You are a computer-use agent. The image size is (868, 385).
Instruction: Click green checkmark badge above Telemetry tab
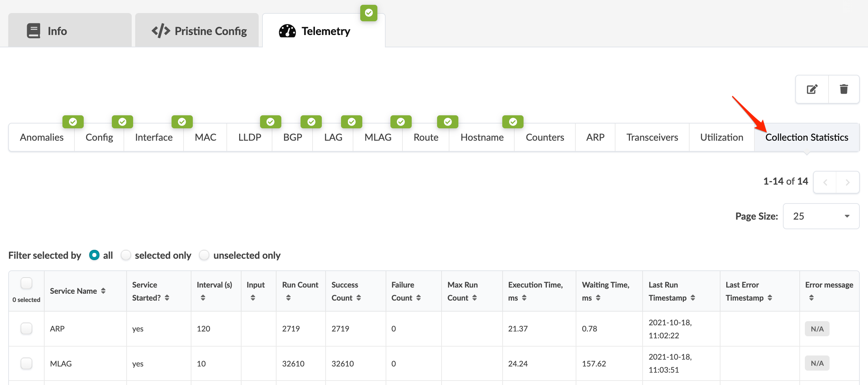coord(369,13)
